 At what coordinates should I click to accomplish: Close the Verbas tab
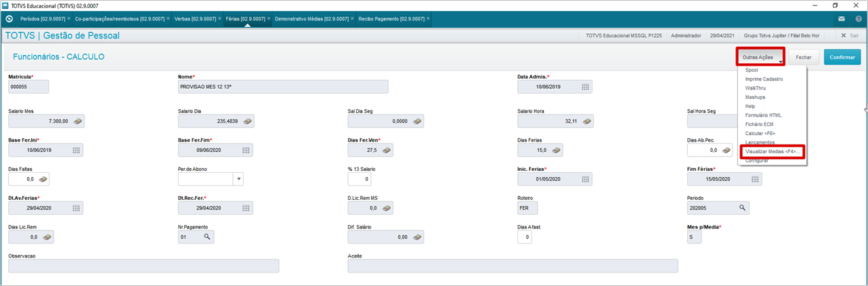point(221,19)
